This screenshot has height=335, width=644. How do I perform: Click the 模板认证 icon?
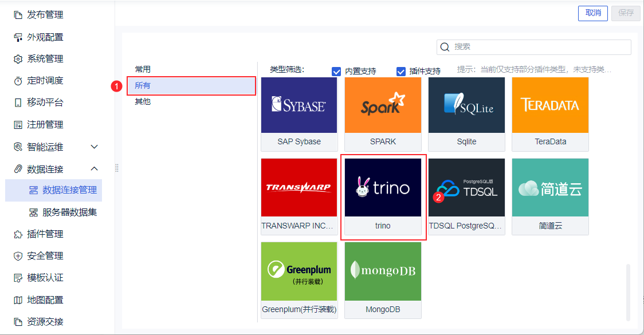click(x=18, y=278)
